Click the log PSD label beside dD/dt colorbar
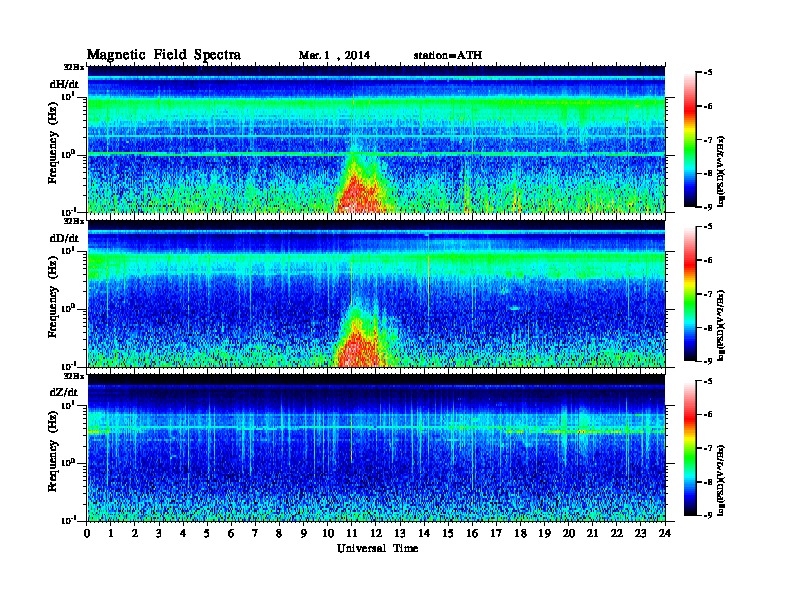The height and width of the screenshot is (612, 792). [723, 325]
